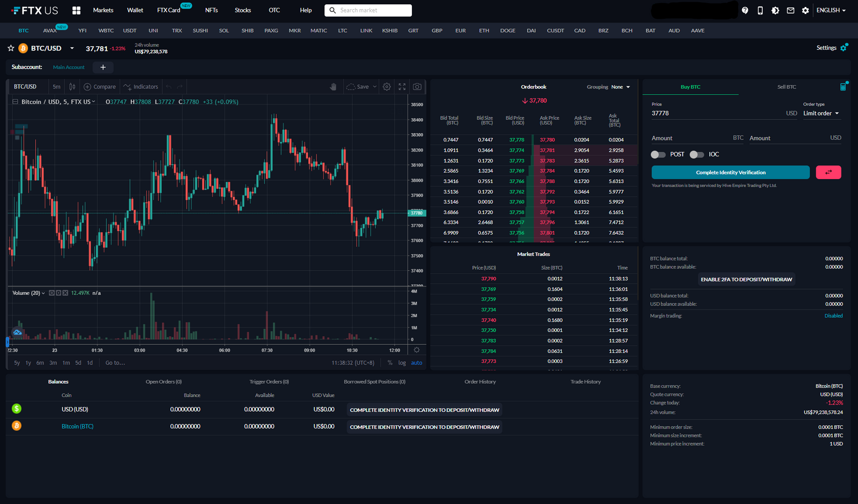Open the NFTs page
The image size is (858, 504).
[x=211, y=10]
